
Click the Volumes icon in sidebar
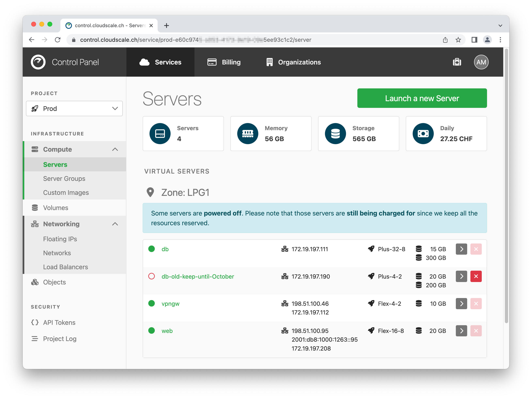point(35,207)
